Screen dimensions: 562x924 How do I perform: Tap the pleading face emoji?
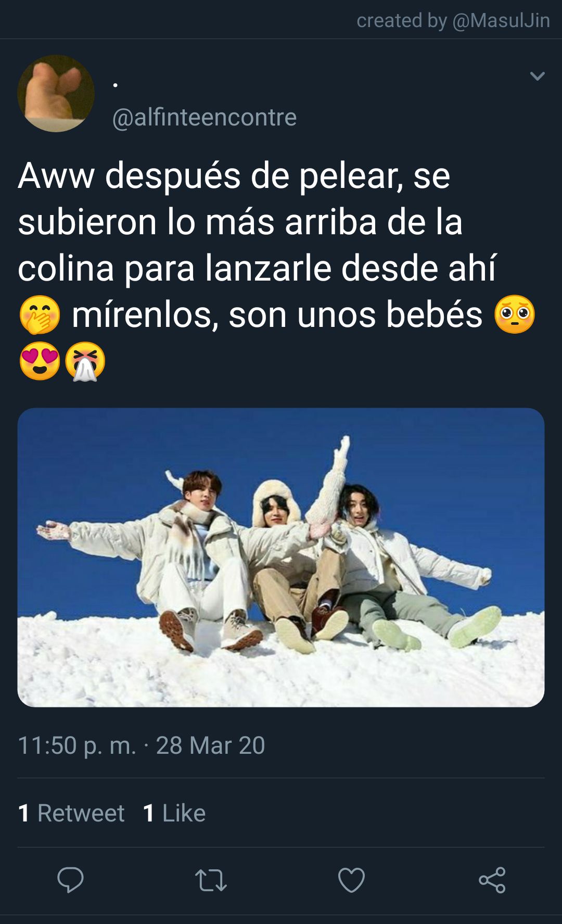coord(515,315)
